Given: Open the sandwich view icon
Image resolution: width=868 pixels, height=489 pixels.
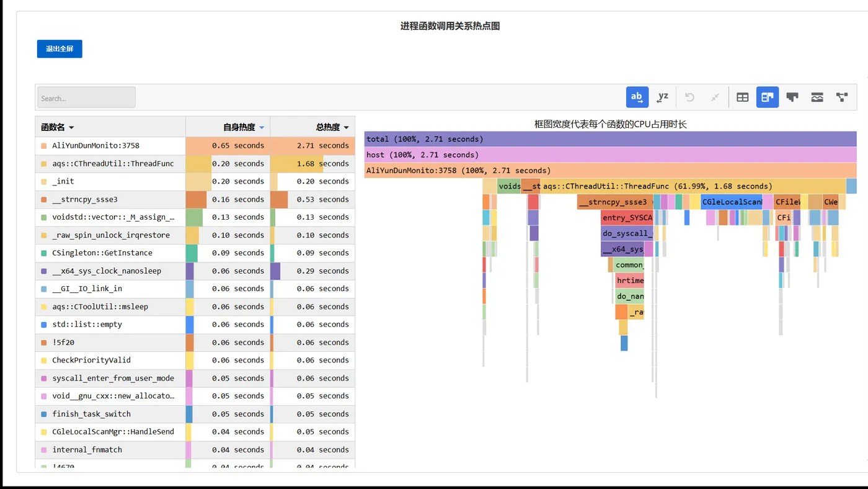Looking at the screenshot, I should click(817, 97).
